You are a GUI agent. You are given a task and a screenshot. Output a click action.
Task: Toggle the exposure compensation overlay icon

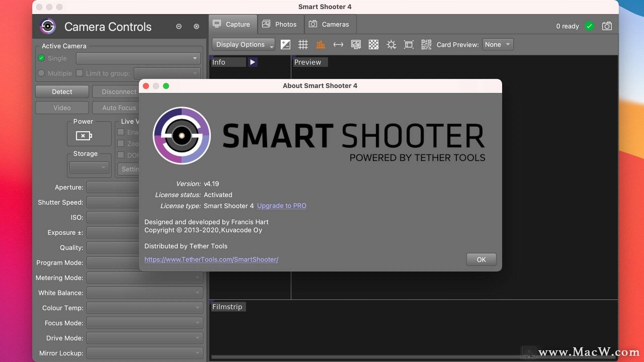[285, 45]
